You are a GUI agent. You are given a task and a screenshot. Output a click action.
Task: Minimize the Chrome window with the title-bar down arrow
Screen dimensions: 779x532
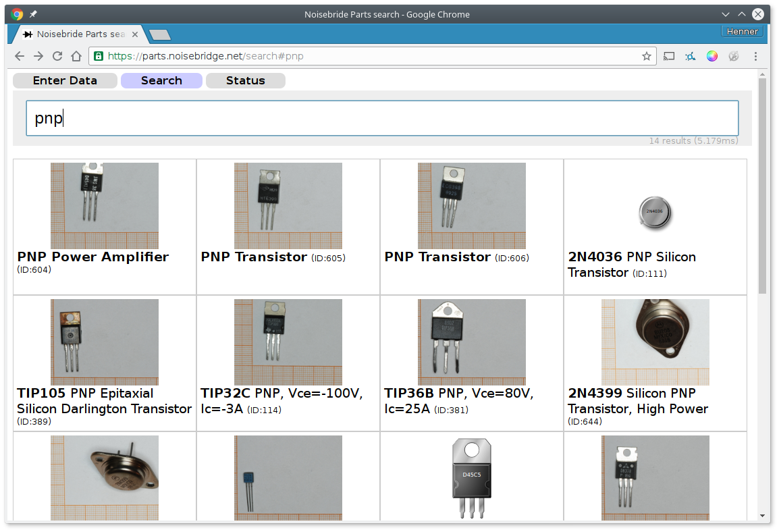coord(726,14)
